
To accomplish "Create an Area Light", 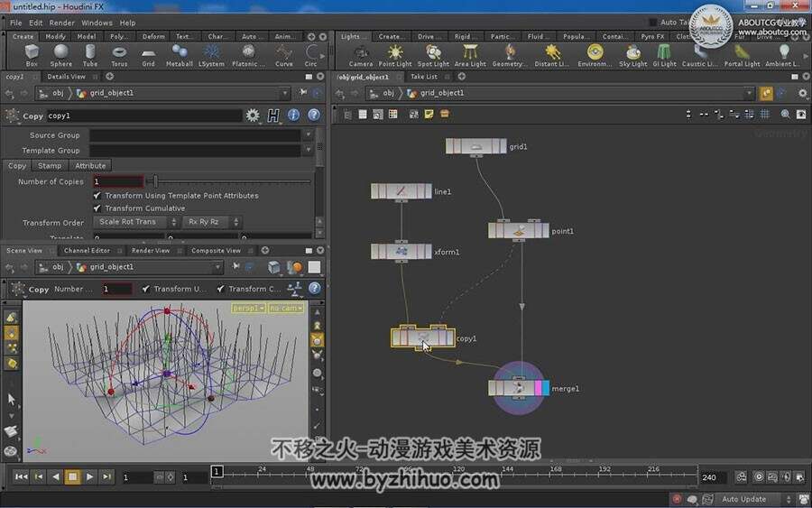I will 470,55.
